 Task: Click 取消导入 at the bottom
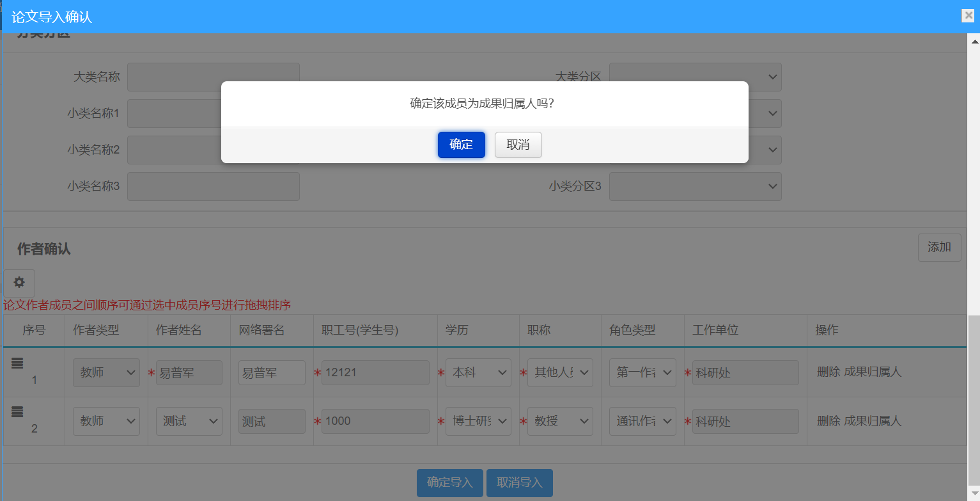click(x=519, y=482)
